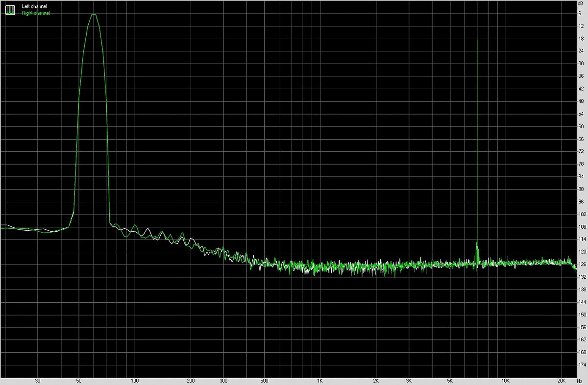This screenshot has height=385, width=588.
Task: Click the "5K" frequency axis label
Action: [450, 381]
